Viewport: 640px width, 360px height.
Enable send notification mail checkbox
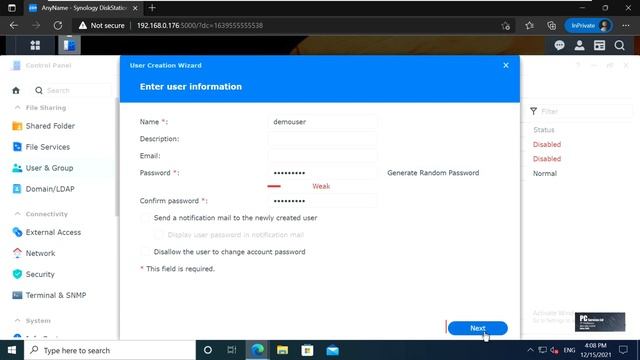[x=145, y=218]
